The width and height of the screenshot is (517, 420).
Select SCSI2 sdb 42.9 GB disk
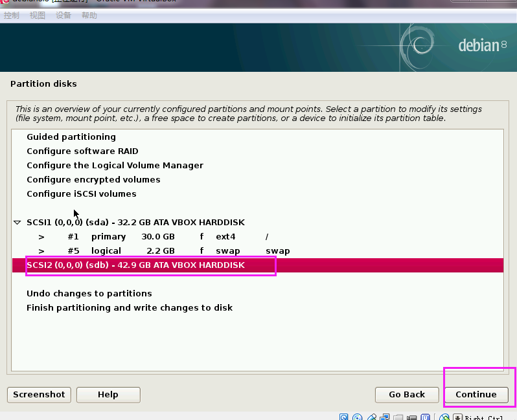click(x=135, y=265)
